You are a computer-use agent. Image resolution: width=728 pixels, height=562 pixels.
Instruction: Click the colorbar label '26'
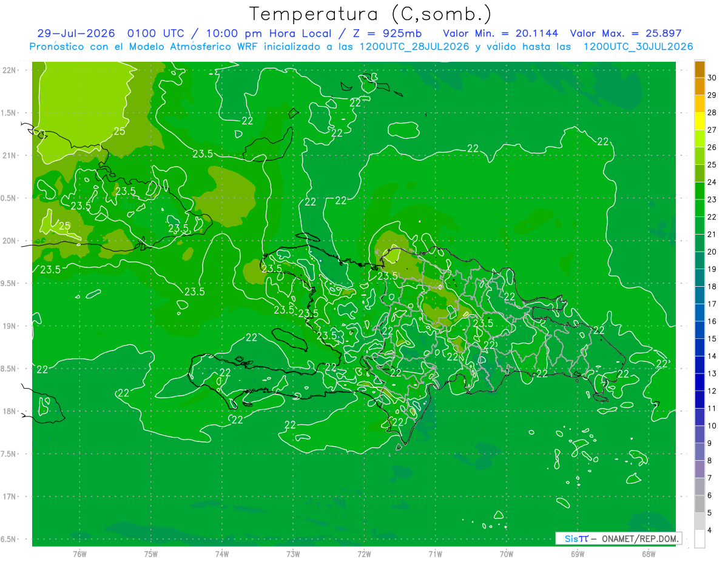[x=712, y=147]
